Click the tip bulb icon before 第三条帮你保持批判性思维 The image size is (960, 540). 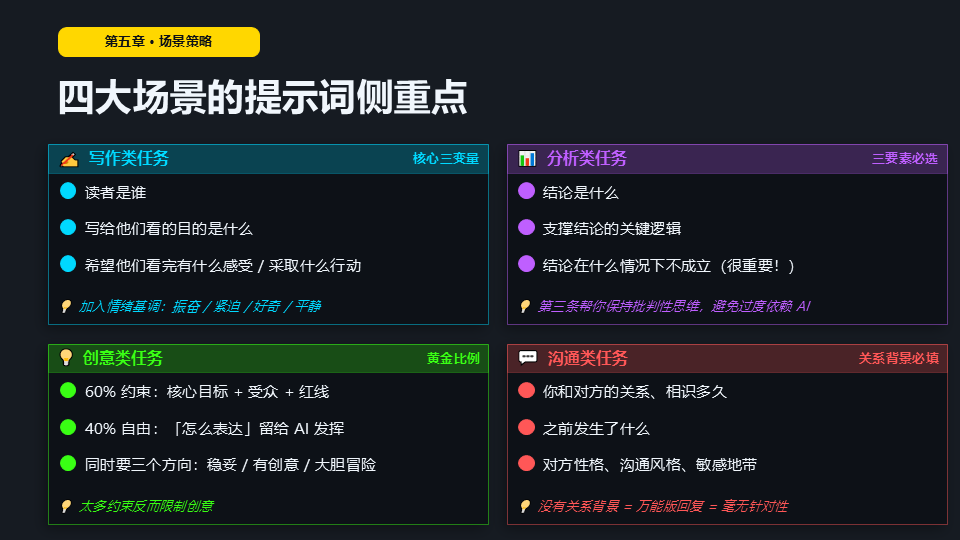(525, 307)
